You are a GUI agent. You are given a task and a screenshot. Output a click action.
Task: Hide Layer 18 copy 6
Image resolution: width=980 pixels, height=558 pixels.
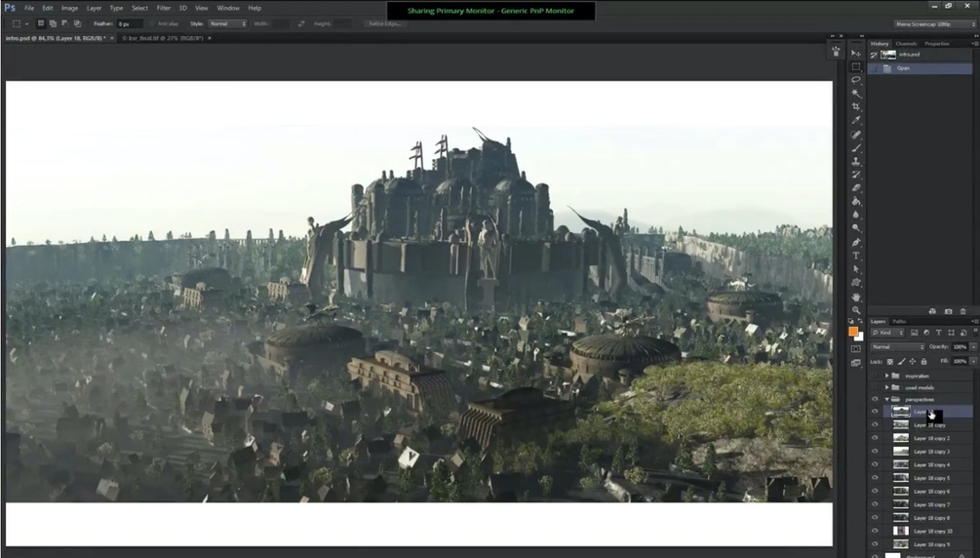coord(875,491)
